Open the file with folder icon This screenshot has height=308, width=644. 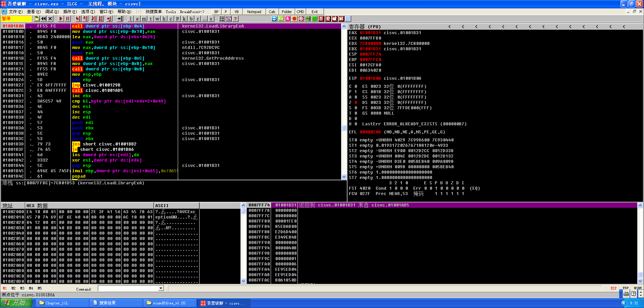tap(37, 19)
